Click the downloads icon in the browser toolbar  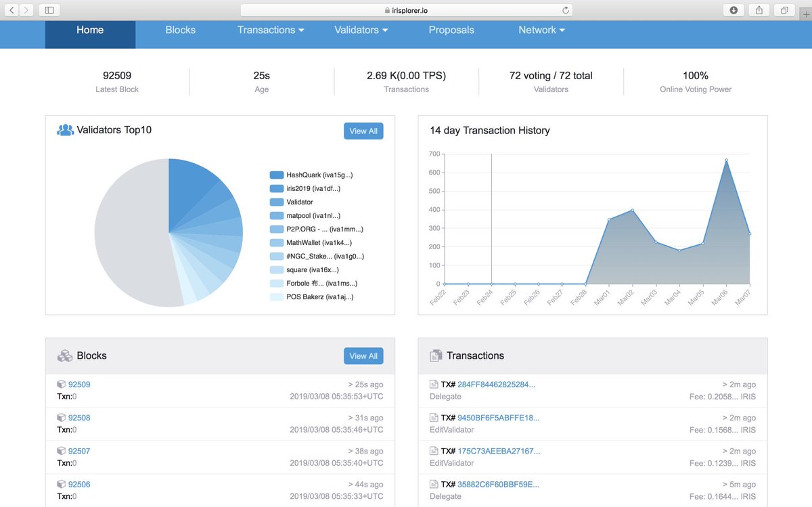coord(734,10)
